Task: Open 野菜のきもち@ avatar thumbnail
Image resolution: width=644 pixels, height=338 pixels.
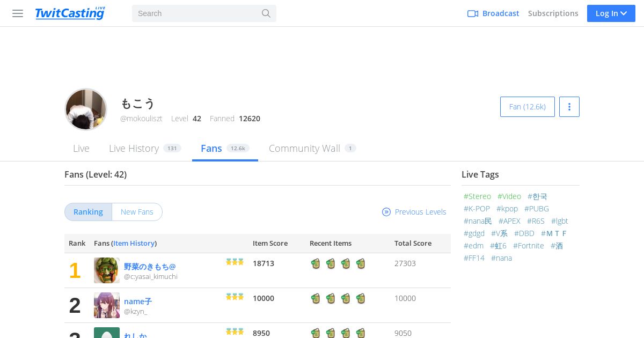Action: pos(107,270)
